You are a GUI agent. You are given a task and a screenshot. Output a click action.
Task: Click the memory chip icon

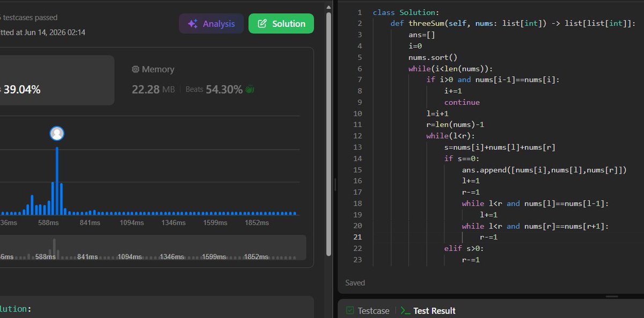tap(136, 69)
